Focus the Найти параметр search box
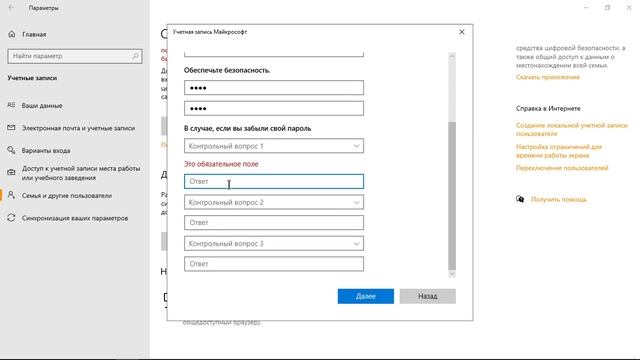Viewport: 640px width, 360px height. pyautogui.click(x=75, y=56)
